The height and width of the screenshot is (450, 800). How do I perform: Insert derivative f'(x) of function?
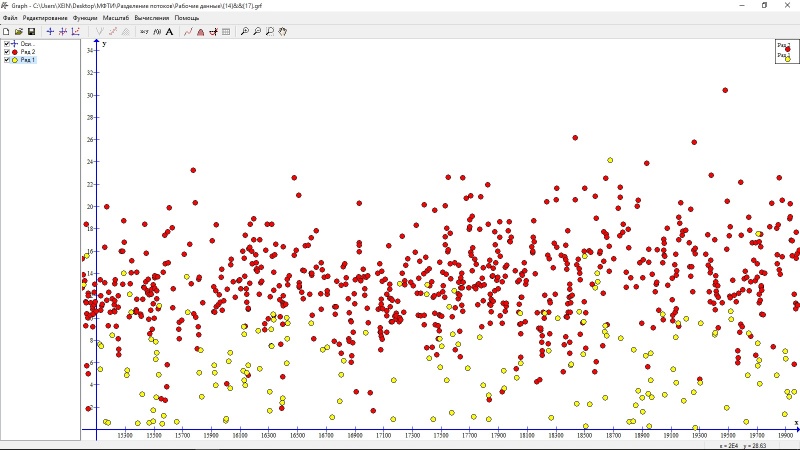coord(157,32)
